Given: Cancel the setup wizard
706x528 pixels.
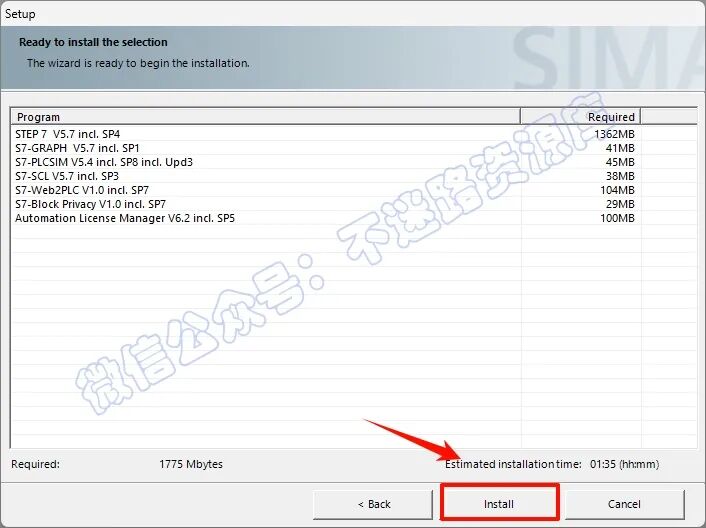Looking at the screenshot, I should pyautogui.click(x=625, y=504).
